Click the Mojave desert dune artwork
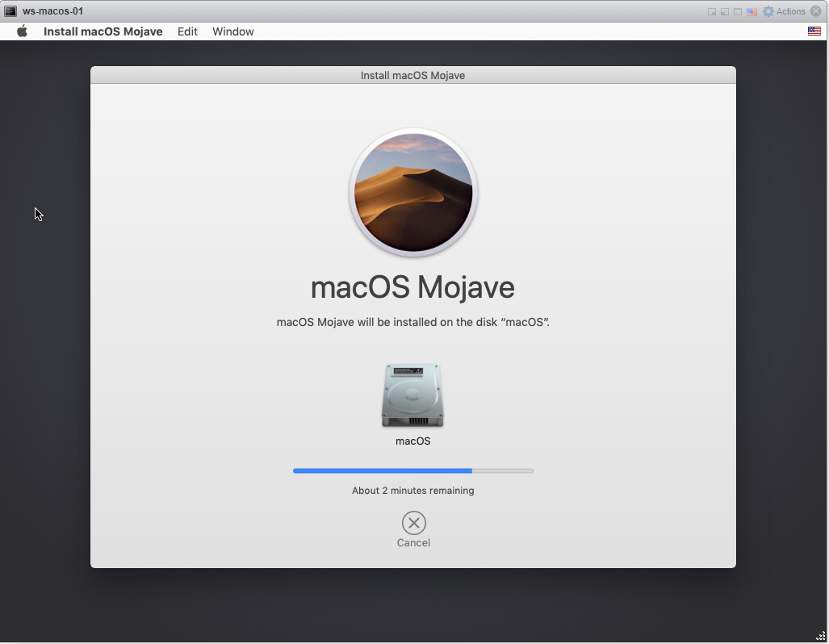This screenshot has height=644, width=829. click(x=413, y=192)
